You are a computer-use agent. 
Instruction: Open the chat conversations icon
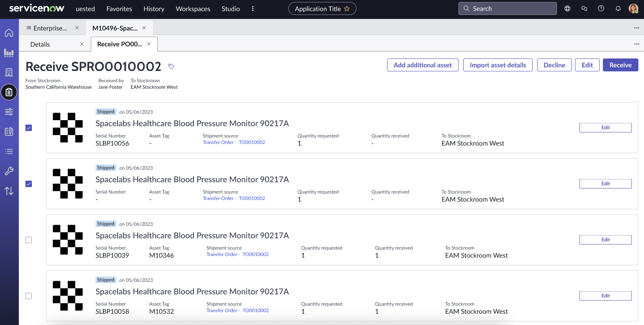click(x=584, y=8)
